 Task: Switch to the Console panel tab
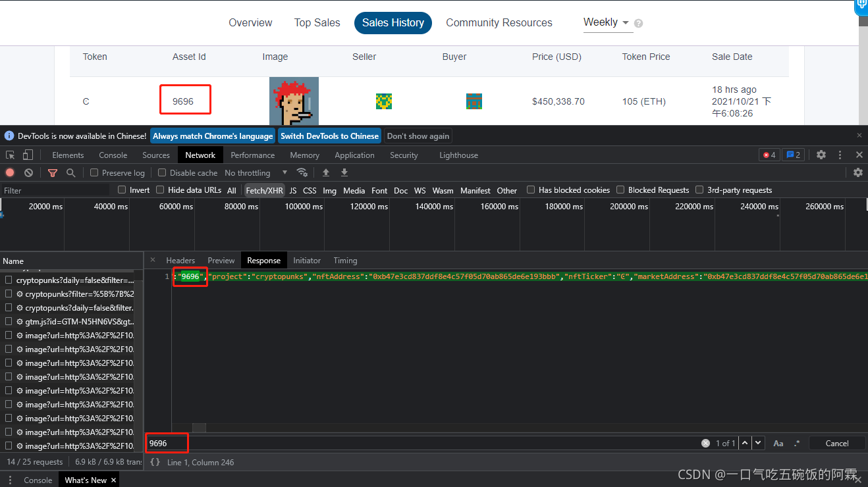click(x=113, y=155)
